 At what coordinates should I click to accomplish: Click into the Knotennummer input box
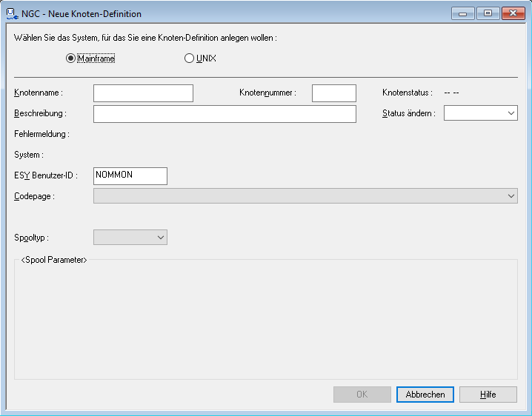click(333, 93)
